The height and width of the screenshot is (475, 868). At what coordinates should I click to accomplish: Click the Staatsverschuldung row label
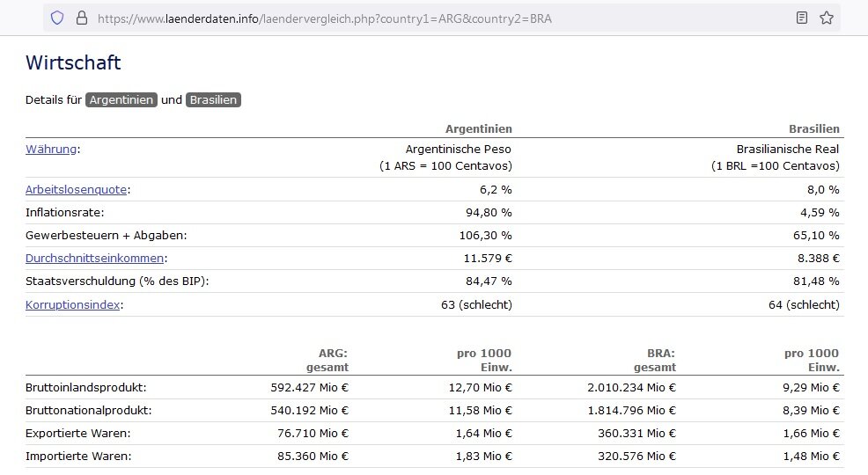pos(117,281)
